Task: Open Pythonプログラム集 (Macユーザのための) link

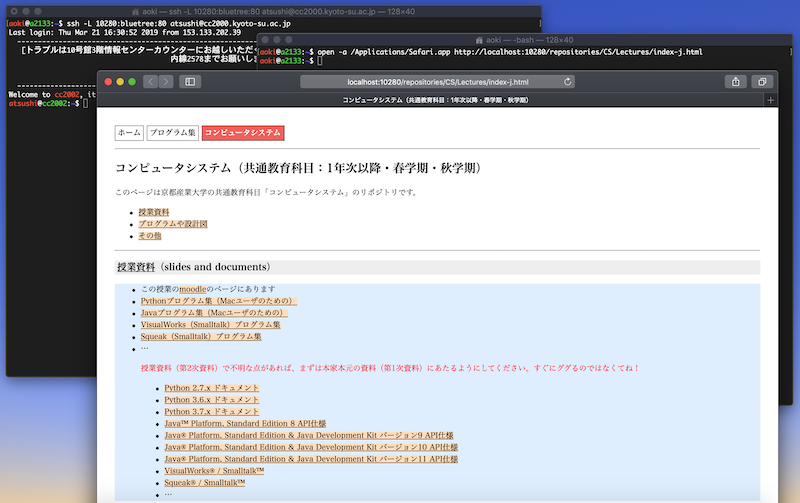Action: click(218, 301)
